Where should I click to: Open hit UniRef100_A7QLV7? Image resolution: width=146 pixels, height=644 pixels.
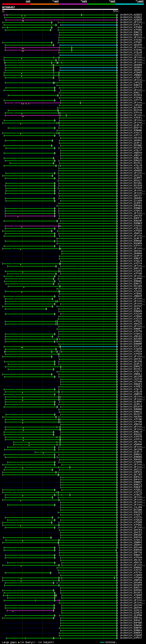click(x=131, y=151)
